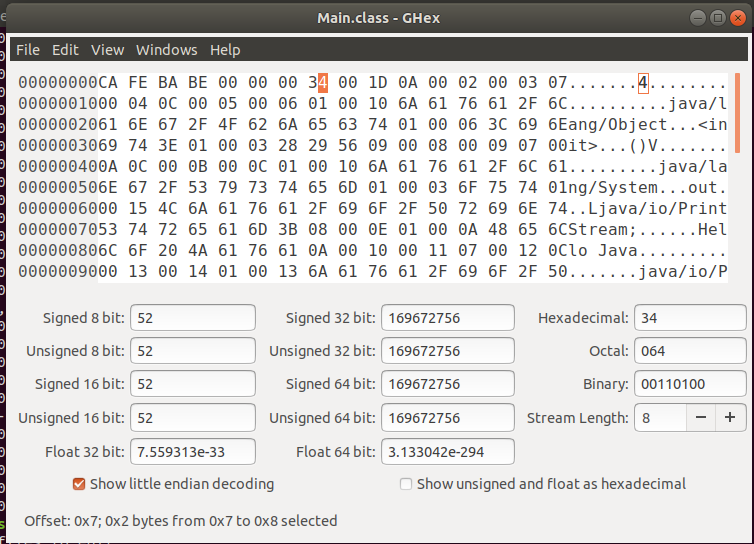
Task: Click the Stream Length value field
Action: coord(660,417)
